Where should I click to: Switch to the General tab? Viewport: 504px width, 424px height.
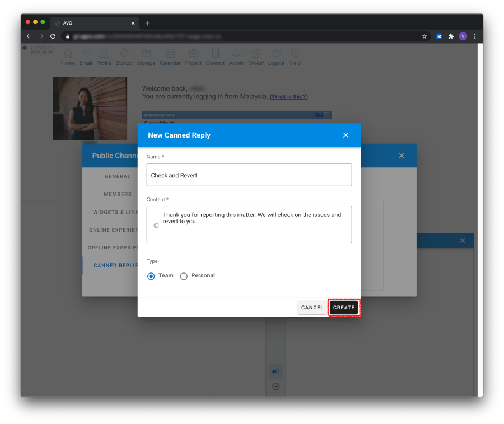click(118, 176)
